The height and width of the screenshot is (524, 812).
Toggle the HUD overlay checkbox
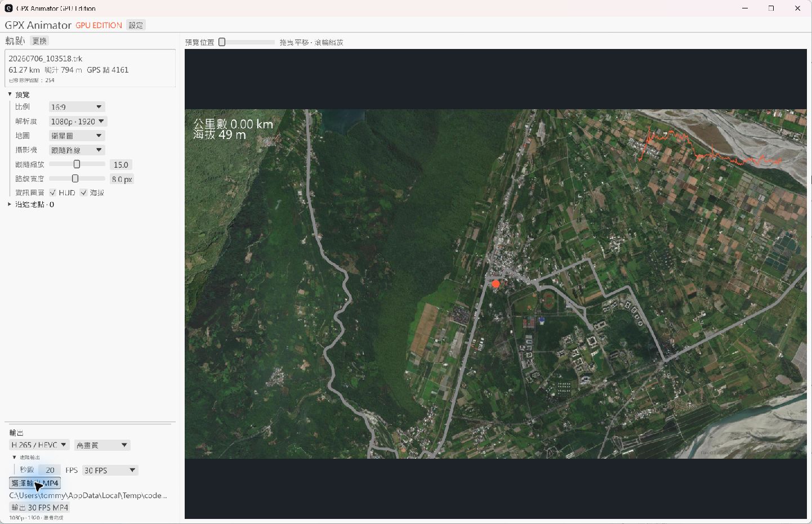tap(53, 192)
